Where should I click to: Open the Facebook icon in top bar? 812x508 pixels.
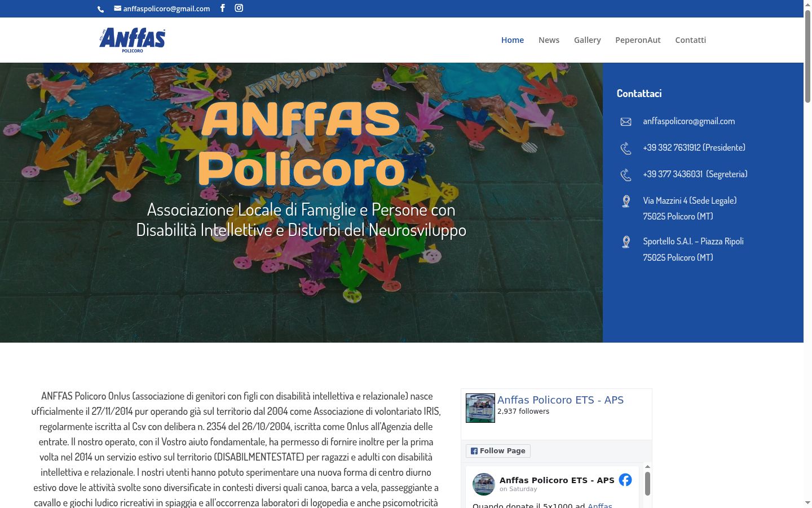click(223, 8)
